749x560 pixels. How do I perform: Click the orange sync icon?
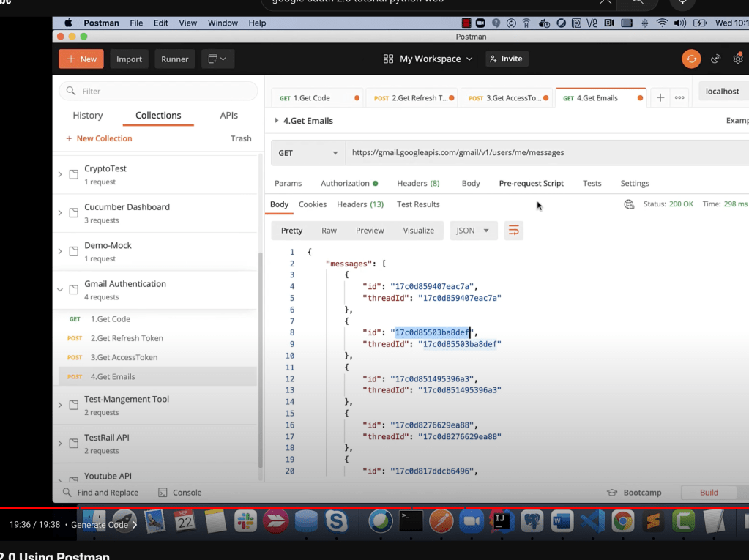tap(691, 59)
